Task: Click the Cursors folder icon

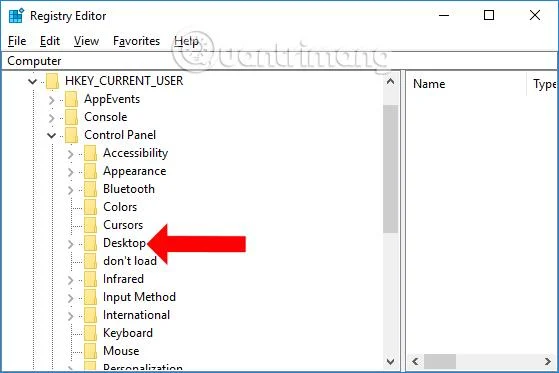Action: click(x=90, y=225)
